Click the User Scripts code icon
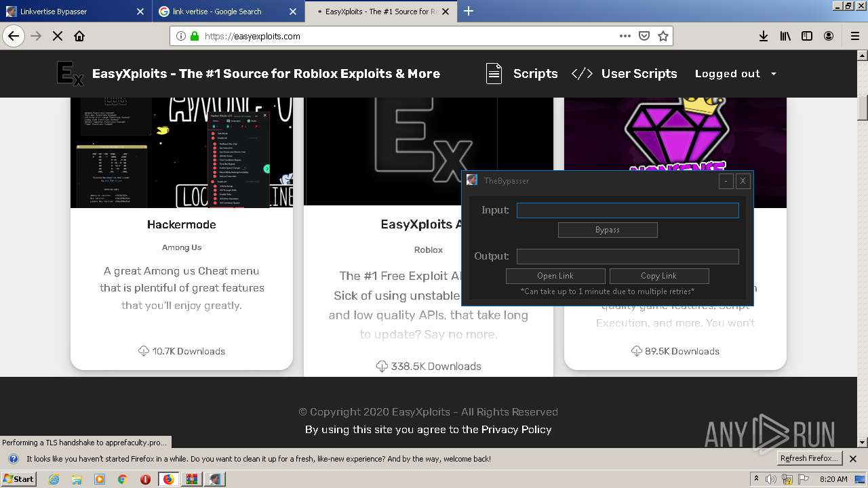This screenshot has height=488, width=868. (583, 74)
